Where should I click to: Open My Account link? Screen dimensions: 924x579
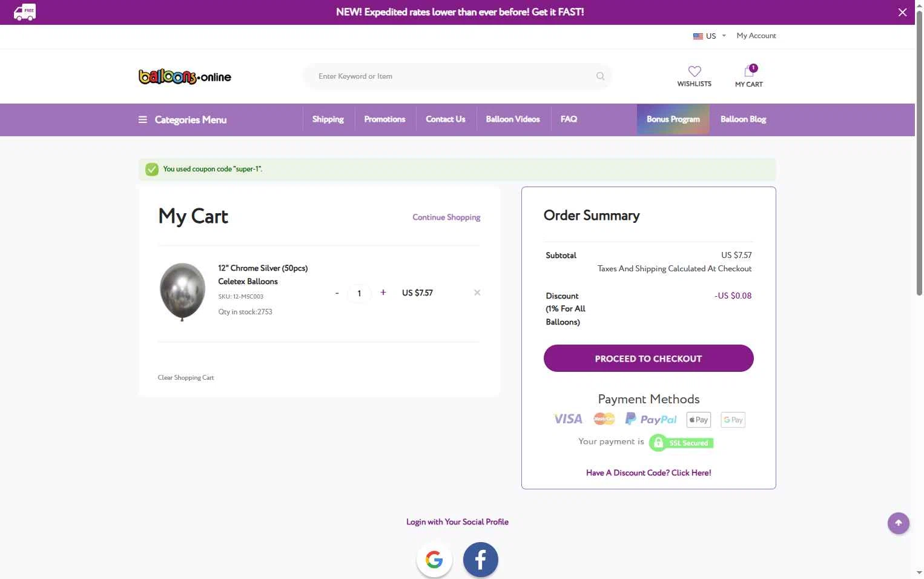pyautogui.click(x=756, y=36)
